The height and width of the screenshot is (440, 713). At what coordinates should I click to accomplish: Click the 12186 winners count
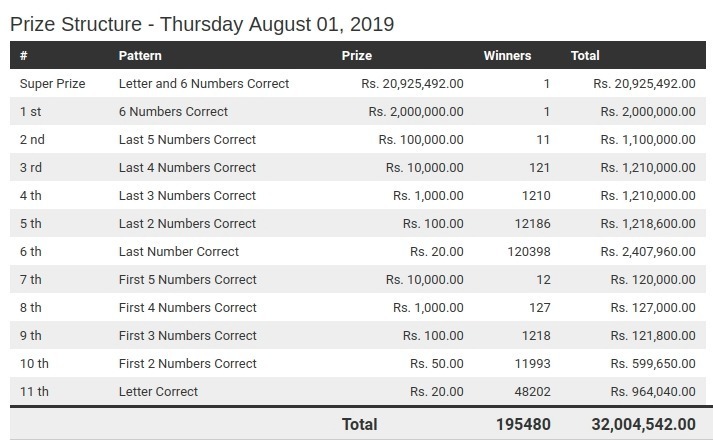pos(531,224)
